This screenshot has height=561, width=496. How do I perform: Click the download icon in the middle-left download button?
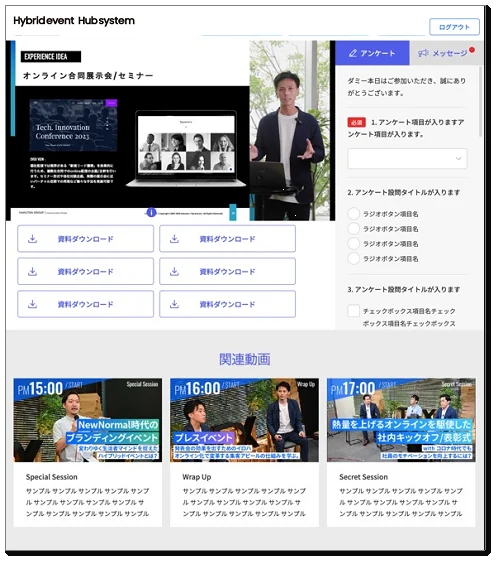(33, 272)
